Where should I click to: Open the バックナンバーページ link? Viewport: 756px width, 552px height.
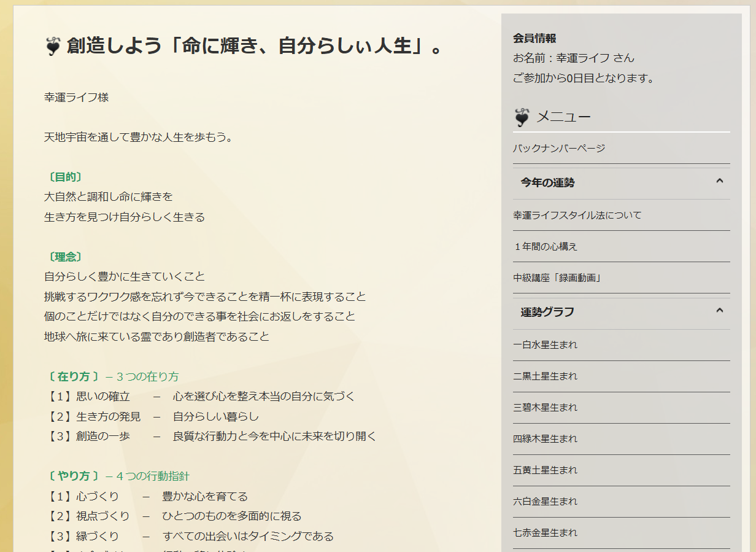(x=559, y=149)
